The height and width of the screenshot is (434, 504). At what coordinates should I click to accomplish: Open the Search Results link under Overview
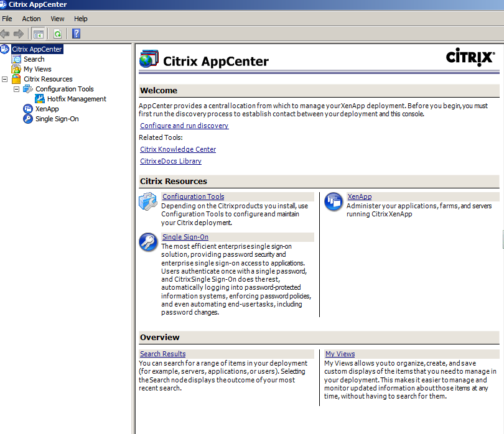[x=162, y=354]
